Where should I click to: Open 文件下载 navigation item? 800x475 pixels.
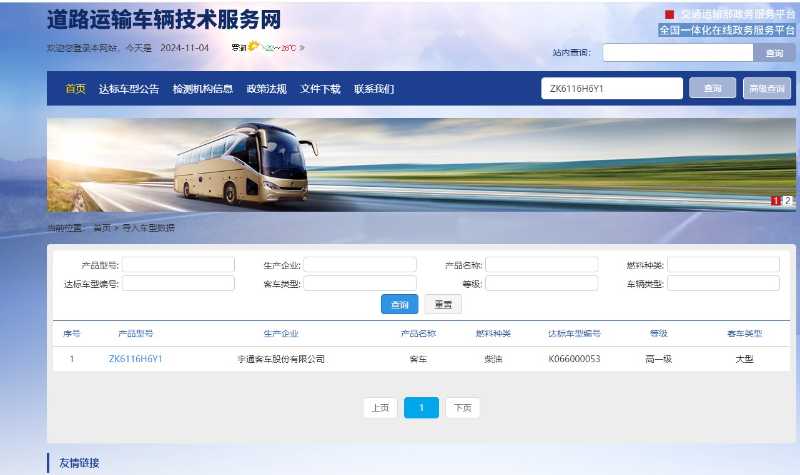pos(320,89)
